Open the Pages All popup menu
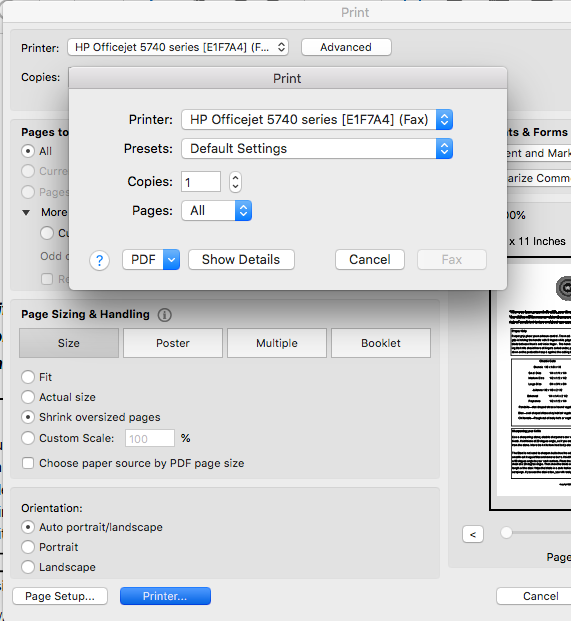Screen dimensions: 571x621 coord(216,211)
